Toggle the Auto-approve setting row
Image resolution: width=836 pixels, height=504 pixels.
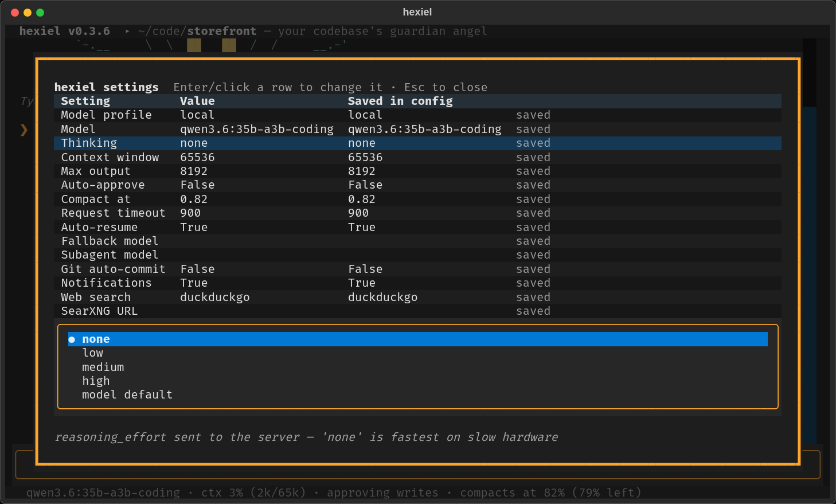click(418, 185)
